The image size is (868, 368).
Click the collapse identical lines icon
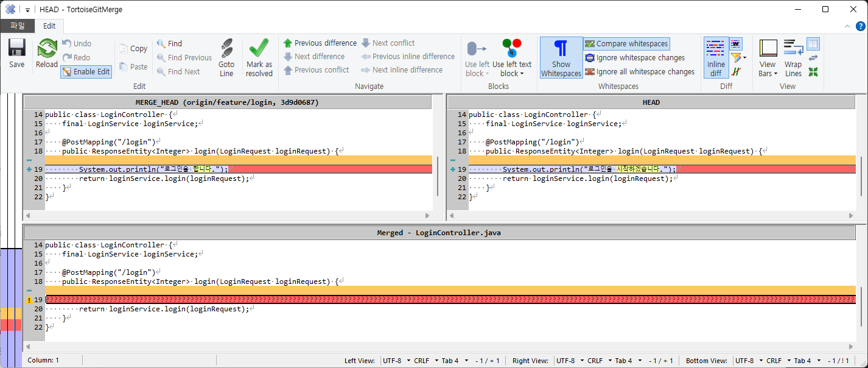click(x=813, y=72)
